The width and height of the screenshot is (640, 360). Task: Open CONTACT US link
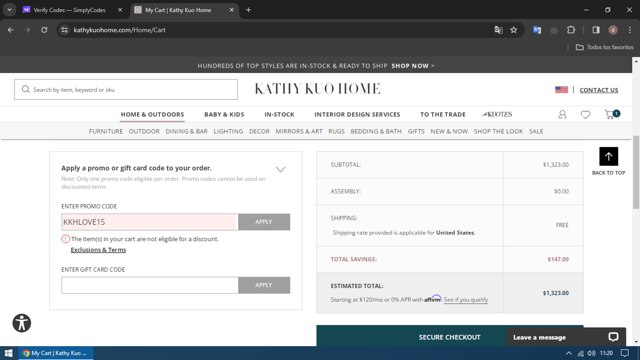coord(599,90)
